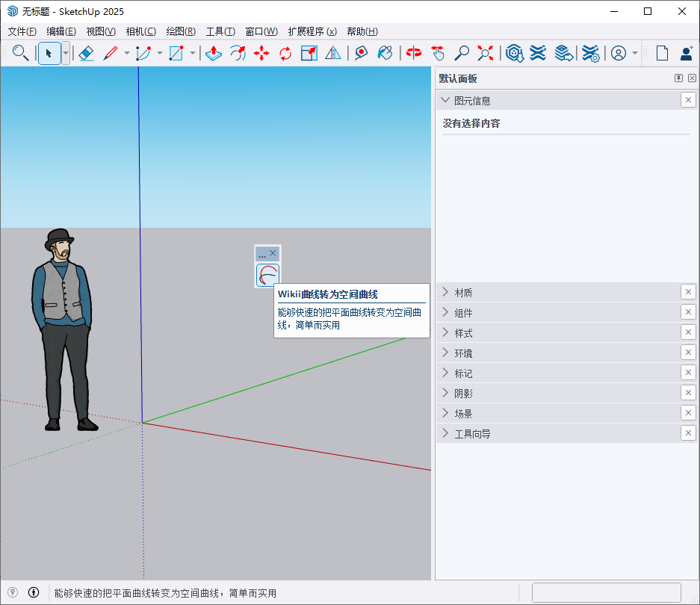Select the Select arrow tool

pos(47,53)
